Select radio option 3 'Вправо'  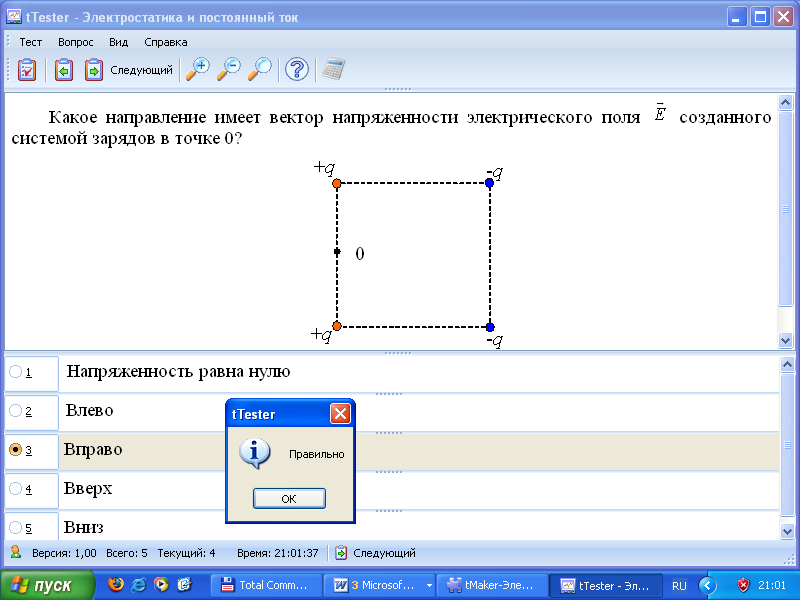(x=15, y=449)
